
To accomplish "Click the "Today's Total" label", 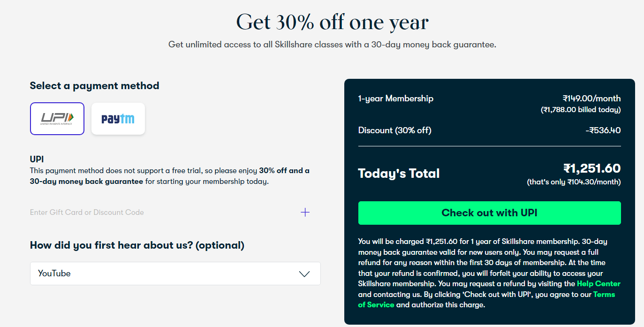I will coord(399,174).
